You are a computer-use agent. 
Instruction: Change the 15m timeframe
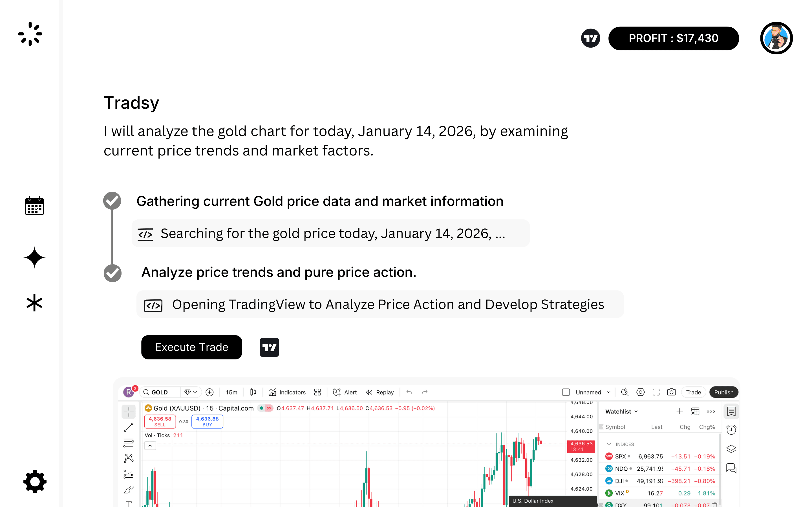pyautogui.click(x=231, y=392)
